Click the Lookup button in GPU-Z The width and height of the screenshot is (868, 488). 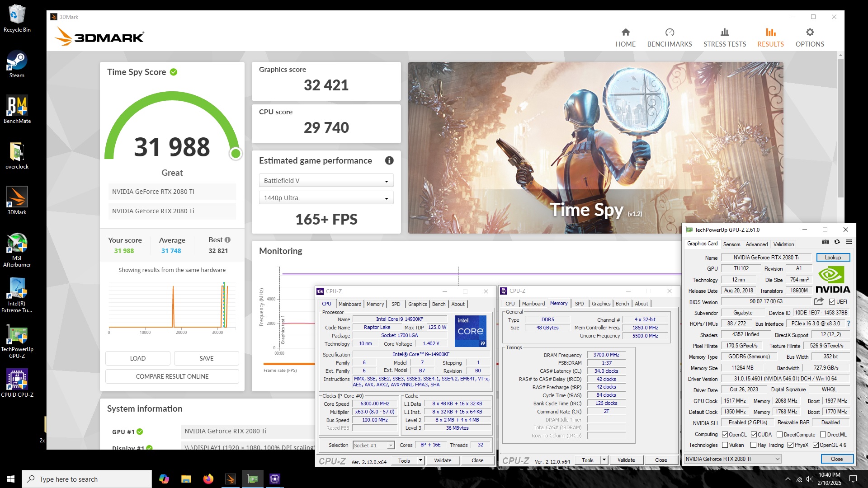tap(833, 258)
